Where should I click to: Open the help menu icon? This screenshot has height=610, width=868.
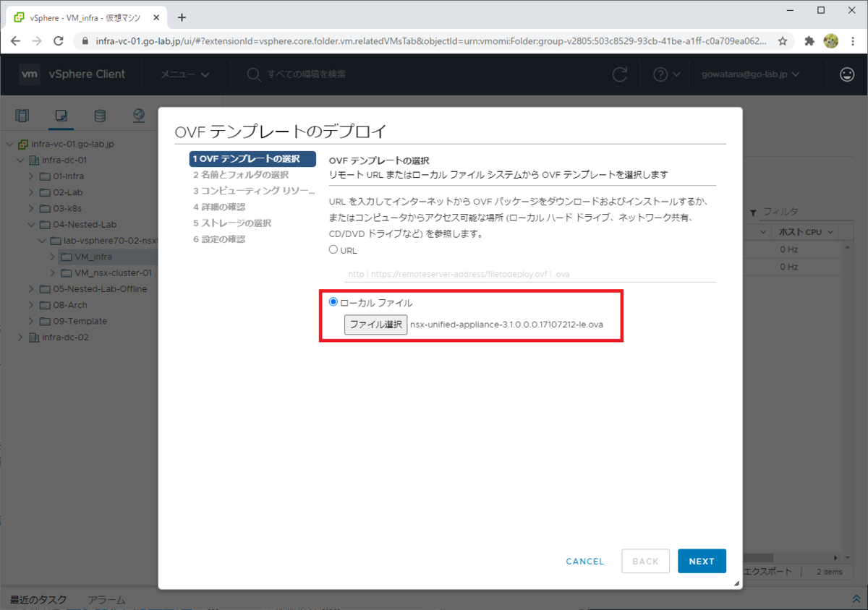[x=666, y=74]
